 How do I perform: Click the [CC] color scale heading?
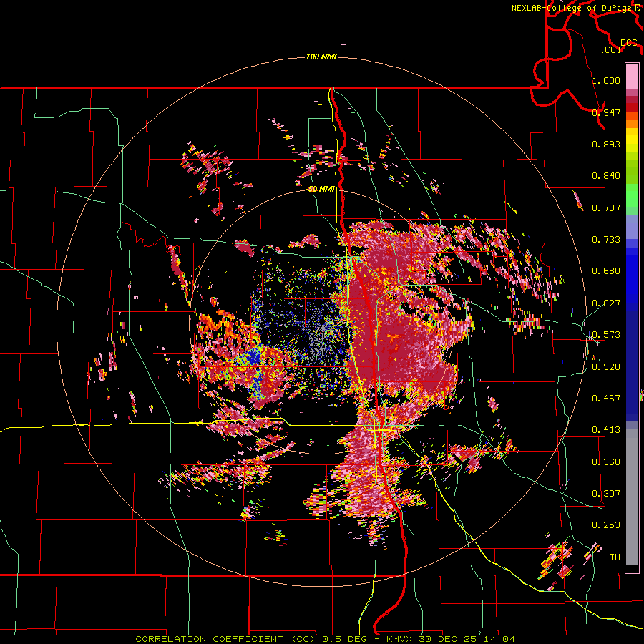click(611, 49)
